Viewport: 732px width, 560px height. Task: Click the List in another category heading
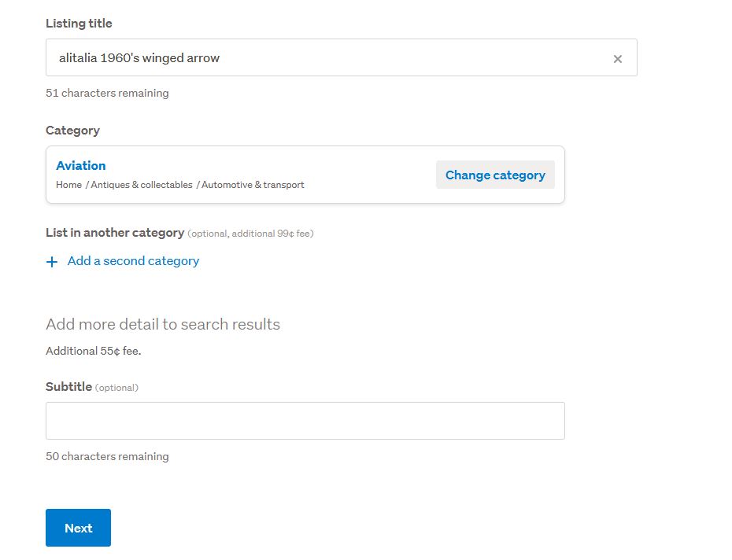pyautogui.click(x=115, y=233)
